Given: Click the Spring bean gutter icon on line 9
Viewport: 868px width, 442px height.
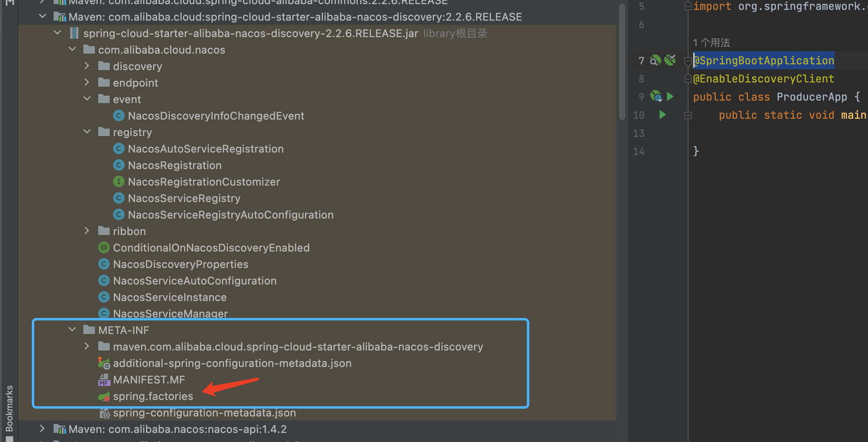Looking at the screenshot, I should point(656,96).
